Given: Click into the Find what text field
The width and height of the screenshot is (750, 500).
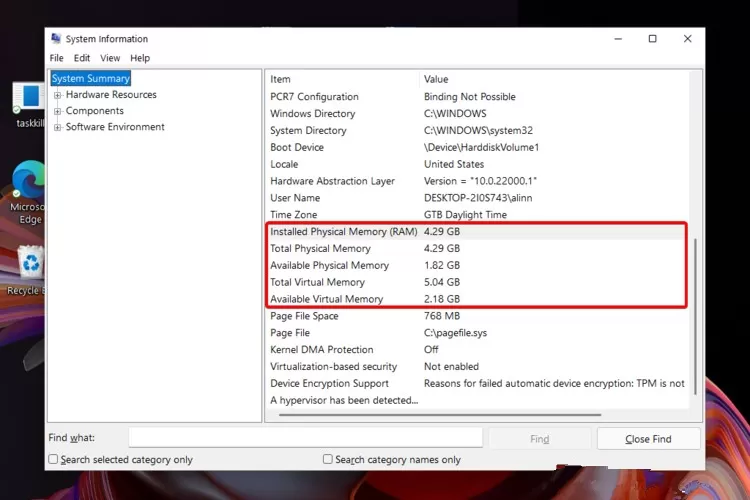Looking at the screenshot, I should coord(306,437).
